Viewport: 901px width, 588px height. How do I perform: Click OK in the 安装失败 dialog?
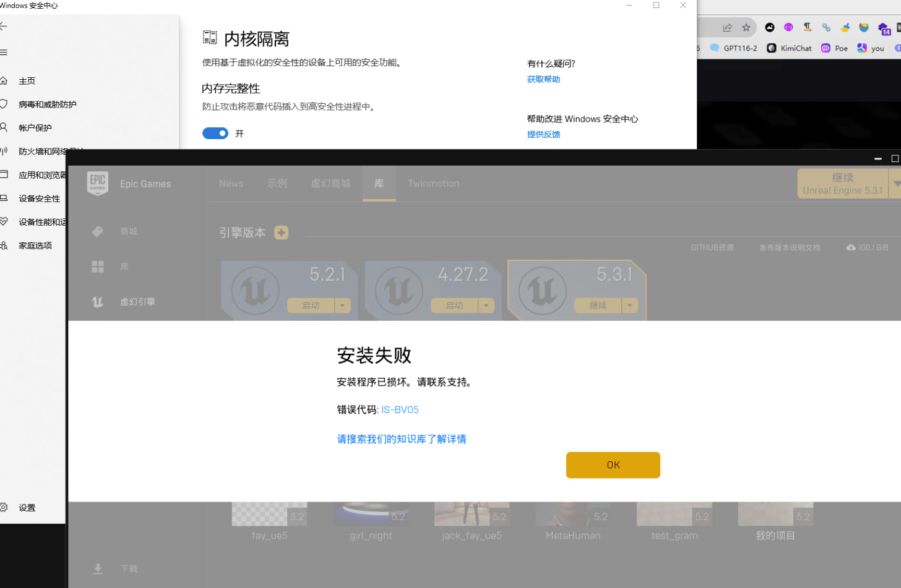coord(613,465)
